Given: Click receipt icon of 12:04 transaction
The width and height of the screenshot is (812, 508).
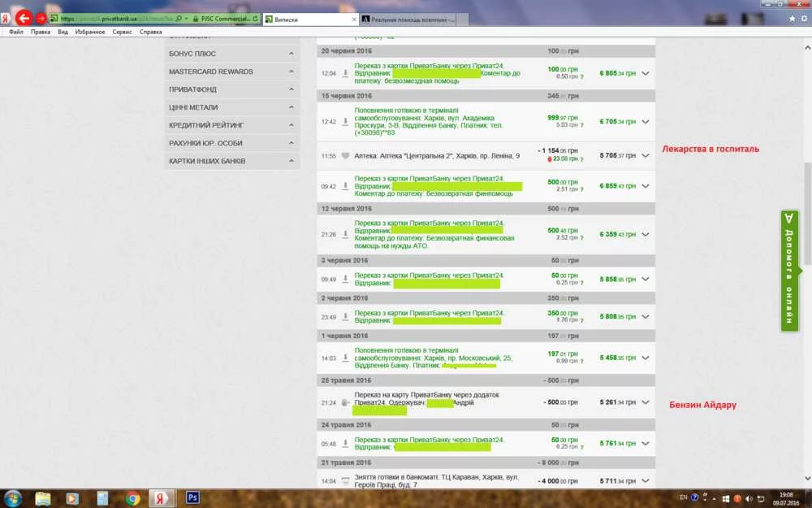Looking at the screenshot, I should (345, 73).
